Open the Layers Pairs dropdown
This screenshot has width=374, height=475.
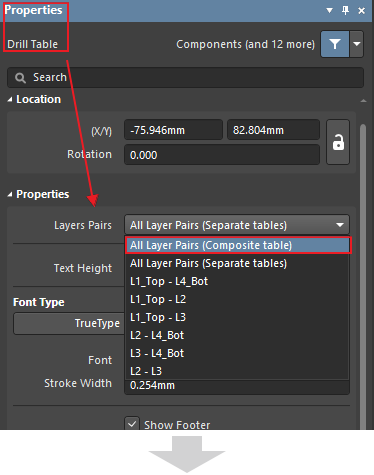(x=237, y=225)
